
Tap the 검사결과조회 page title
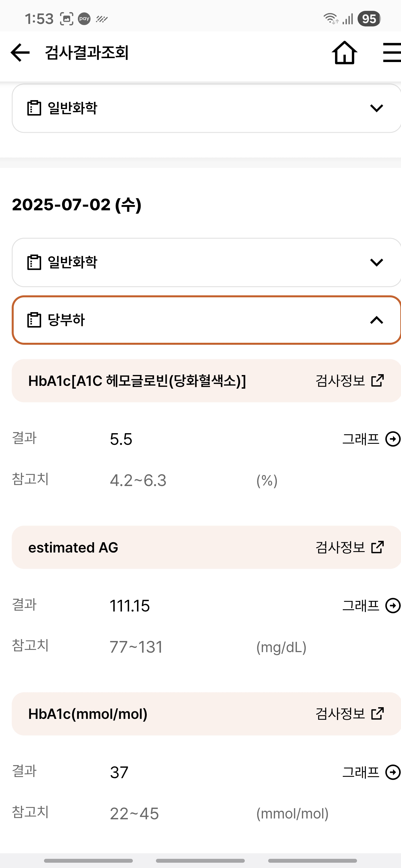click(87, 53)
